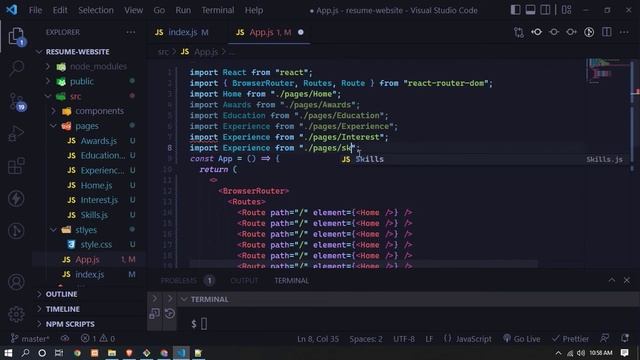Click UTF-8 encoding in status bar
This screenshot has height=360, width=640.
404,339
